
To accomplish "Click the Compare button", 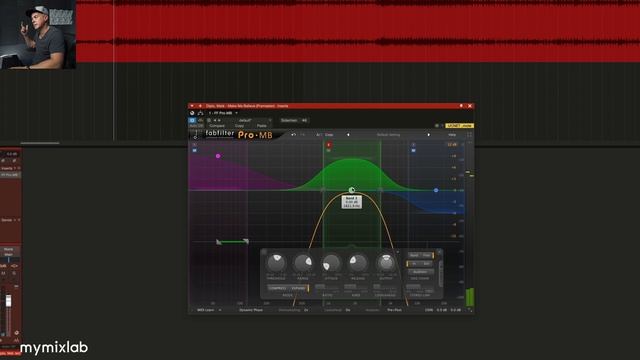I will click(217, 126).
